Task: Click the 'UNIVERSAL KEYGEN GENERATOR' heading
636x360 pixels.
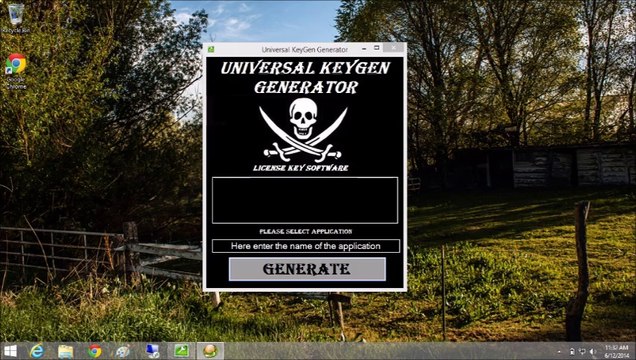Action: 305,77
